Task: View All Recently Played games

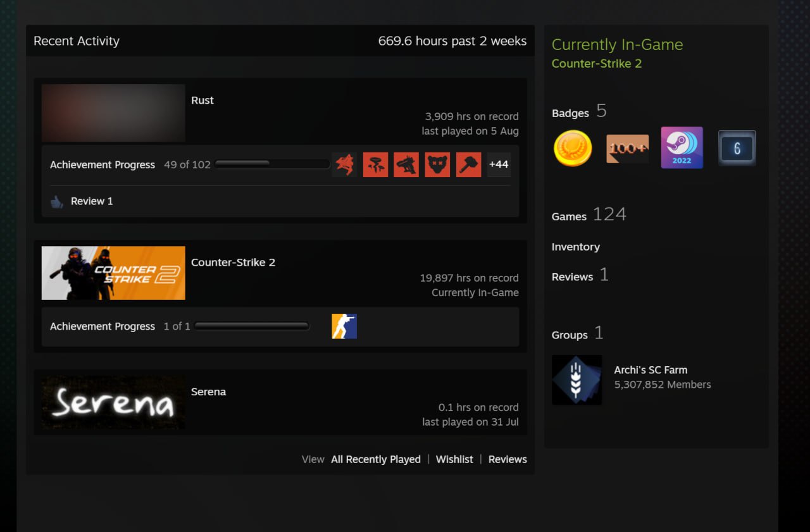Action: tap(376, 459)
